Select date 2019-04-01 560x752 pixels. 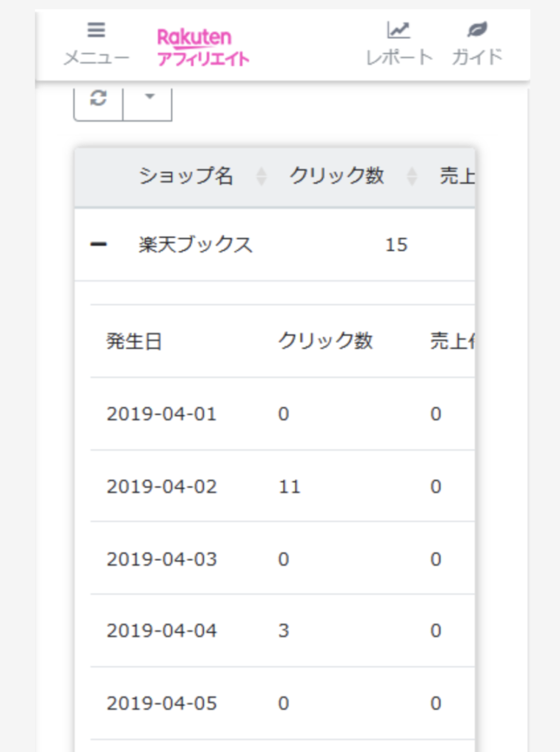161,414
